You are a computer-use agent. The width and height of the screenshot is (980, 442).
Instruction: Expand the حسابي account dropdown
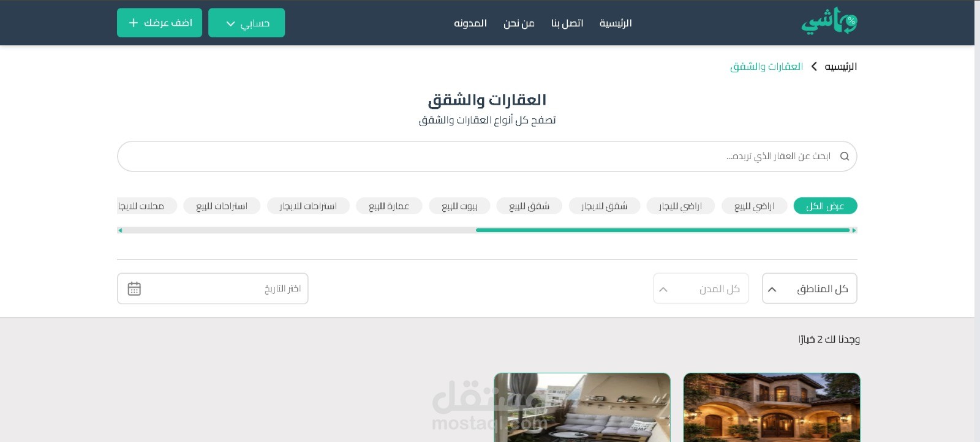click(246, 23)
